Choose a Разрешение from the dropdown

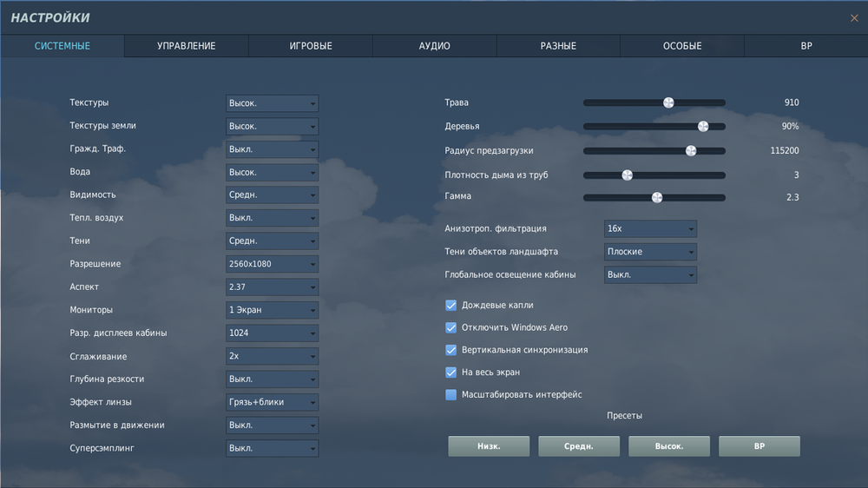click(x=272, y=264)
